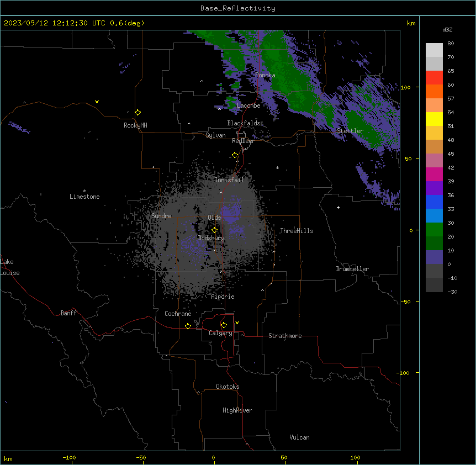Click the white plus marker north of Drumheller

click(338, 207)
